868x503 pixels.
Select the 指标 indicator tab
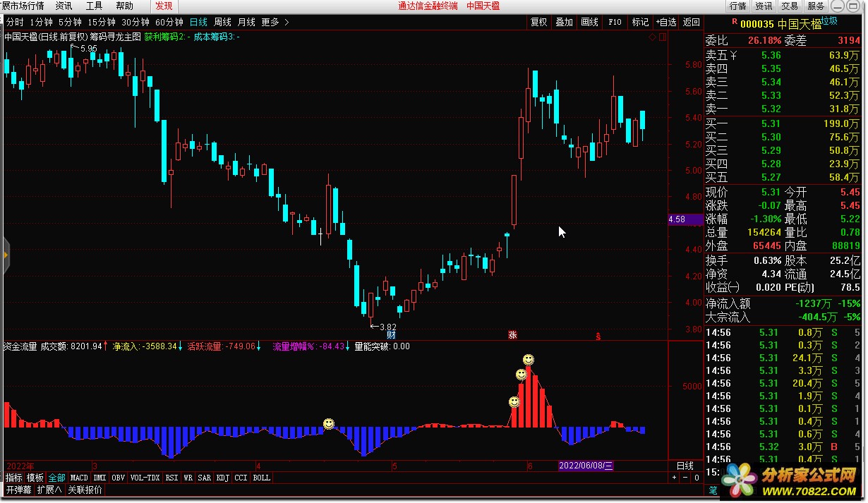pyautogui.click(x=13, y=478)
